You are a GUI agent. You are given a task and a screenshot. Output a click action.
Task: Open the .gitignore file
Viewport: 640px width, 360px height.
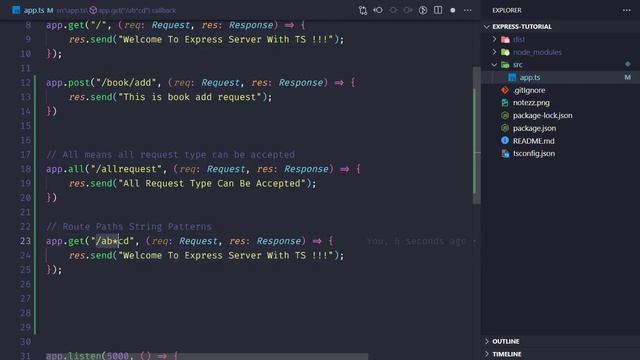coord(529,90)
